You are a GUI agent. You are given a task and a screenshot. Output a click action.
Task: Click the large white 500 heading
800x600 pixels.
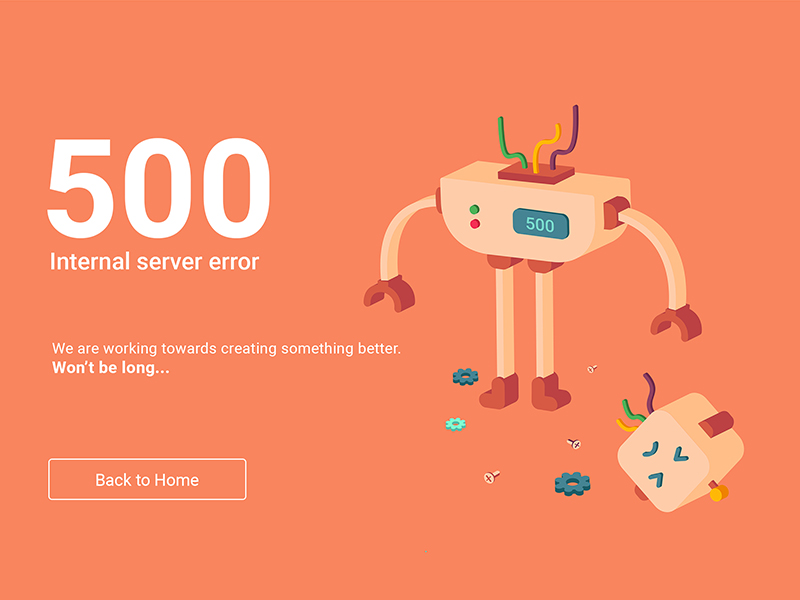coord(159,188)
